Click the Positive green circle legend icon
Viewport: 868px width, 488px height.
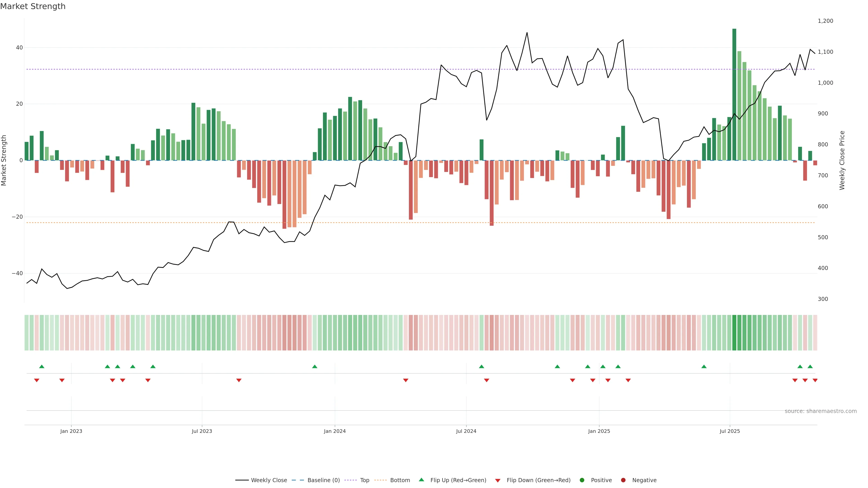[582, 480]
